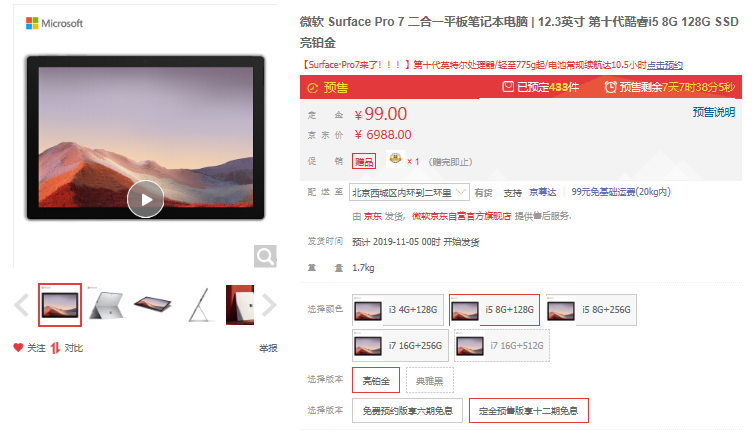The width and height of the screenshot is (753, 441).
Task: Show next thumbnails with right arrow
Action: click(x=269, y=305)
